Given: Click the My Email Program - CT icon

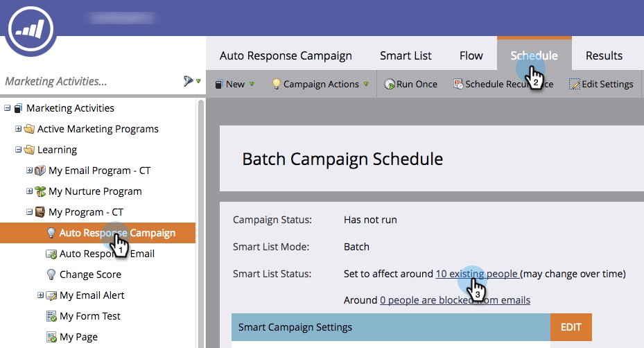Looking at the screenshot, I should coord(40,171).
